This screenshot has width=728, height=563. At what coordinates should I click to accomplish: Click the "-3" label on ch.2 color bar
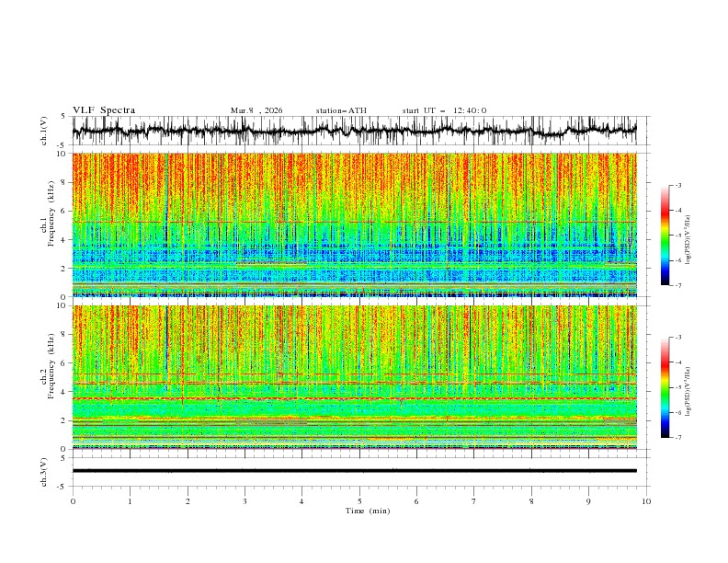pos(678,338)
